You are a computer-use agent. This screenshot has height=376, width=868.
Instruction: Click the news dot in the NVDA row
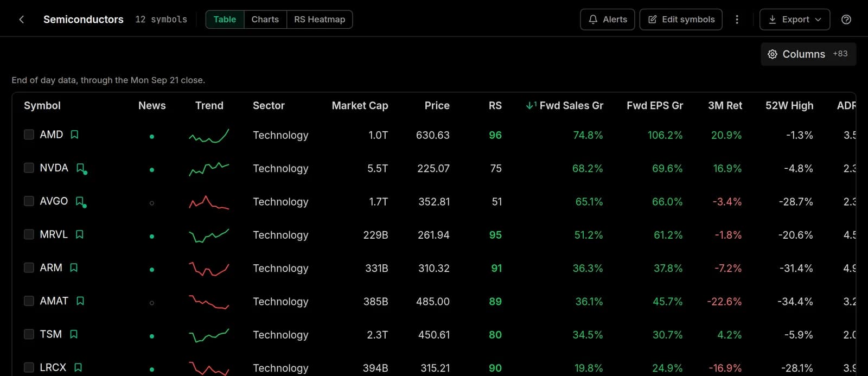(152, 170)
